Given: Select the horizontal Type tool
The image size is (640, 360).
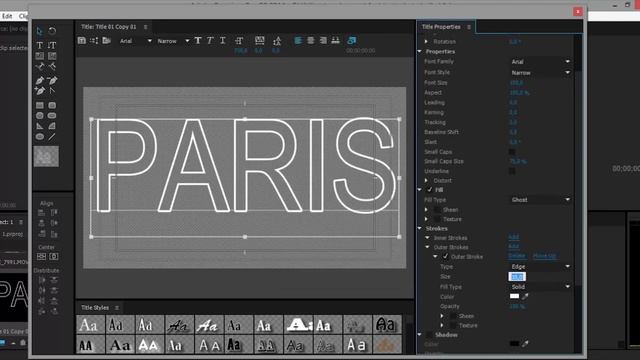Looking at the screenshot, I should (x=40, y=45).
